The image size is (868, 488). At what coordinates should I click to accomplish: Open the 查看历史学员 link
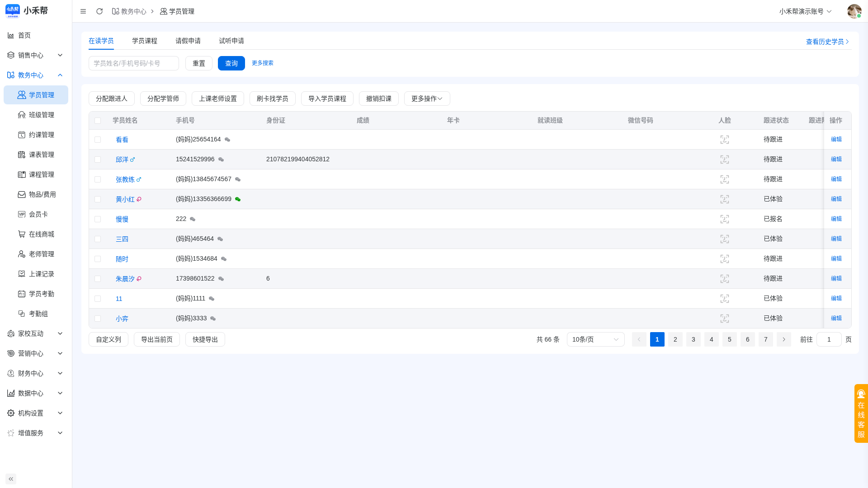[x=828, y=42]
